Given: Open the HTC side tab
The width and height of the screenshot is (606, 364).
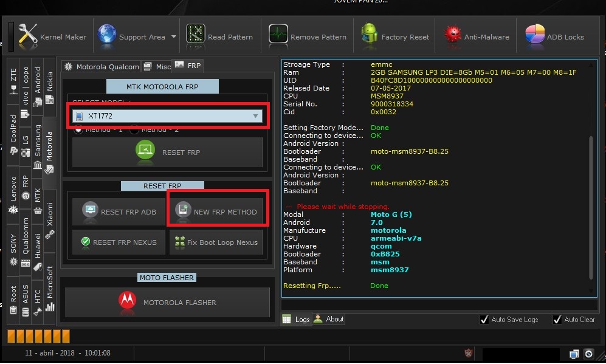Looking at the screenshot, I should point(38,302).
